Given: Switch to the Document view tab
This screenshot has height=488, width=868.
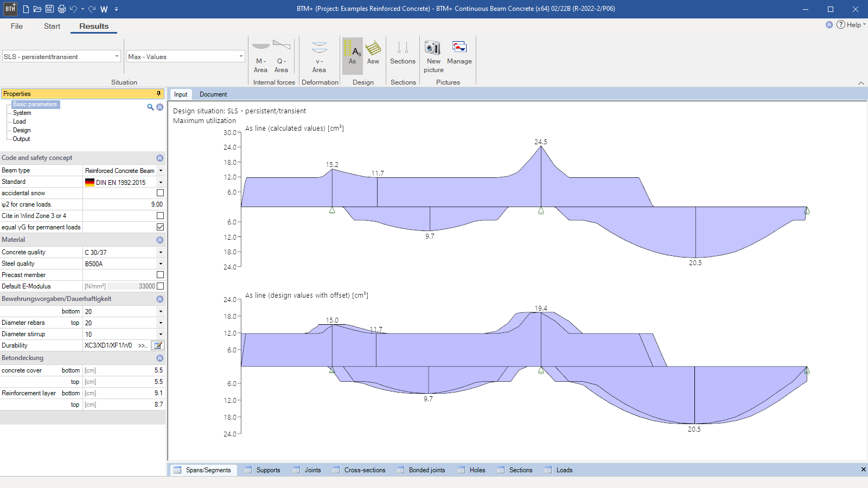Looking at the screenshot, I should [x=213, y=94].
